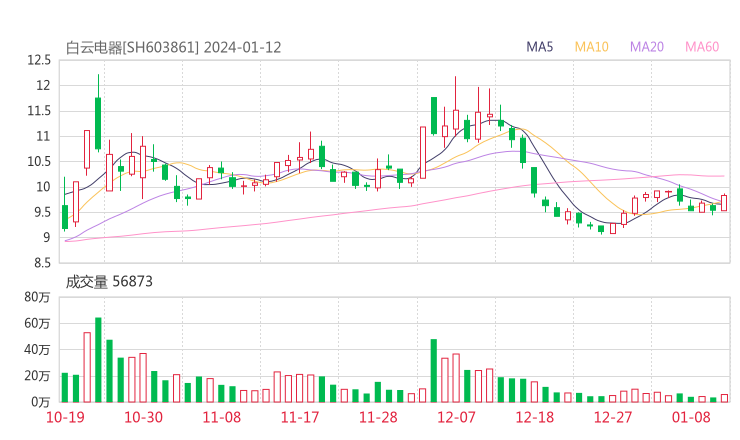This screenshot has width=740, height=440.
Task: Click the MA60 legend label
Action: pyautogui.click(x=702, y=47)
